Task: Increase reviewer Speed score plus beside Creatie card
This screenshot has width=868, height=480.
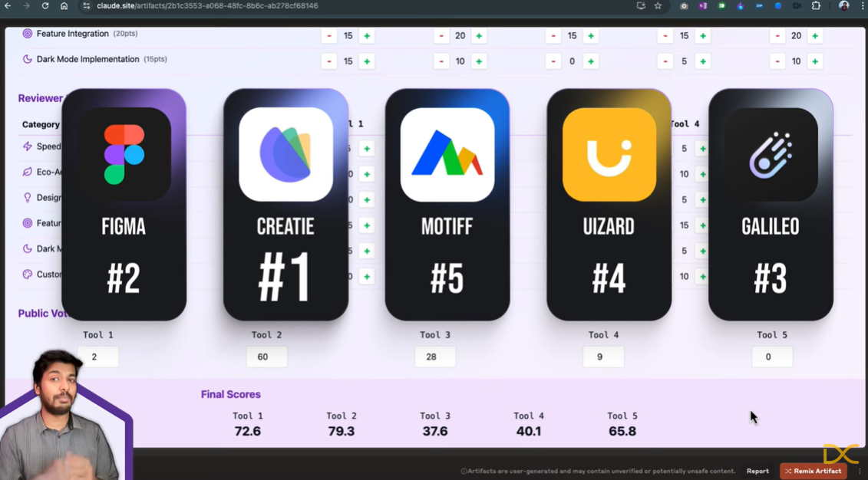Action: [367, 149]
